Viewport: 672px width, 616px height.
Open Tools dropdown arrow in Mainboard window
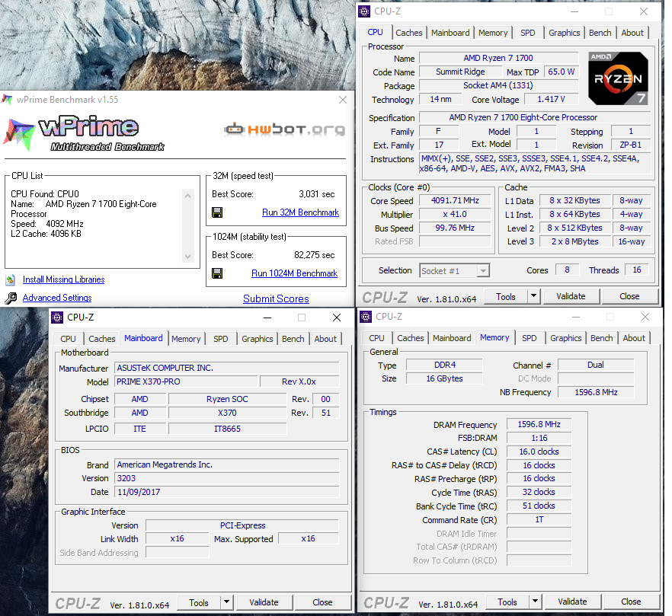coord(227,602)
